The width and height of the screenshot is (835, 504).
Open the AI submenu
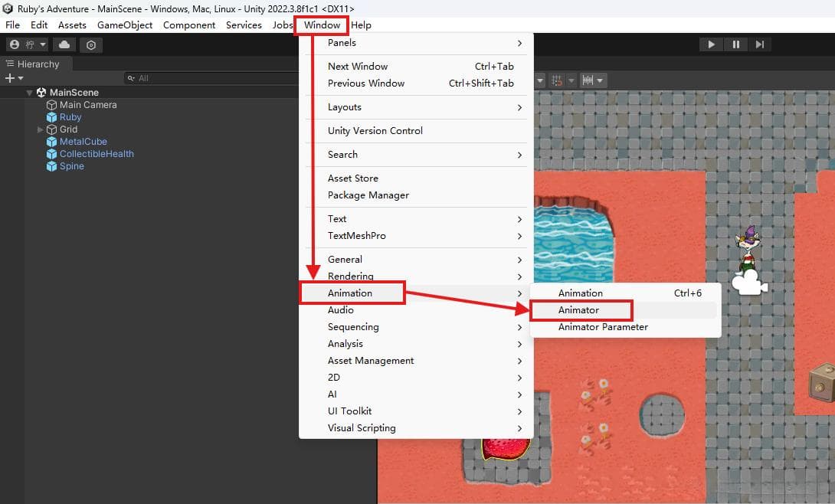point(416,394)
